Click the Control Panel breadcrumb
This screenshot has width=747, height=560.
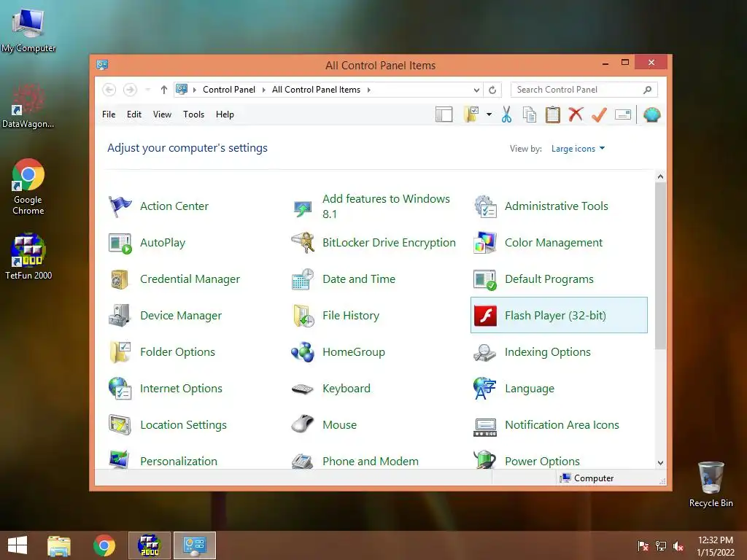[228, 90]
